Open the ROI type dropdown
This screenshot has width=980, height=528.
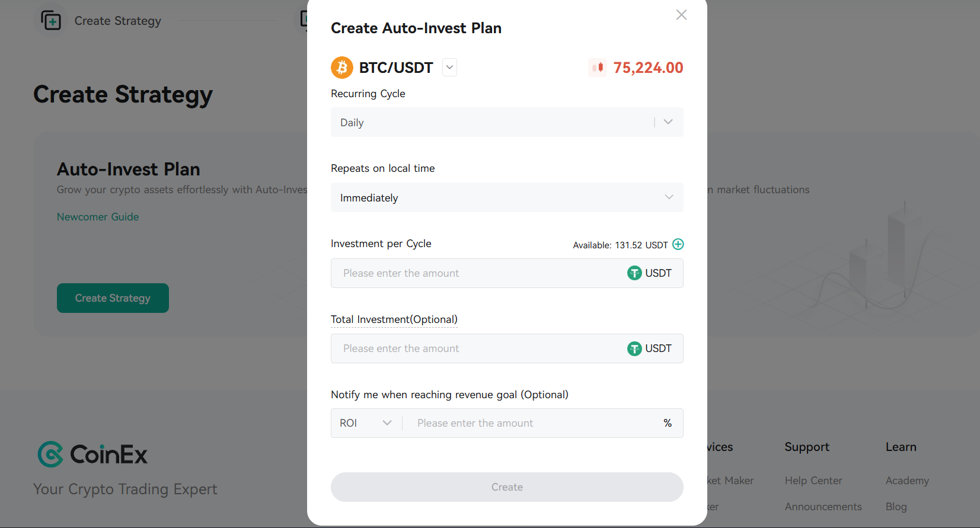coord(366,423)
